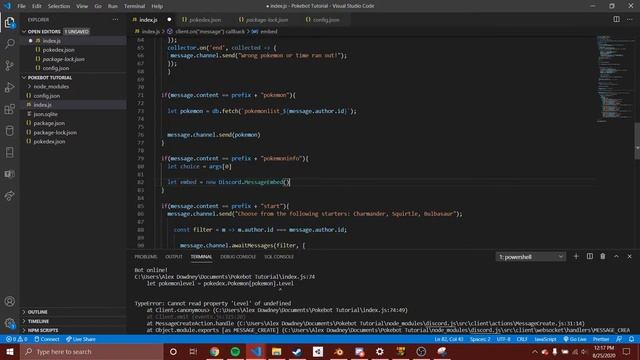Open Explorer panel More Actions ellipsis
This screenshot has width=640, height=360.
116,19
